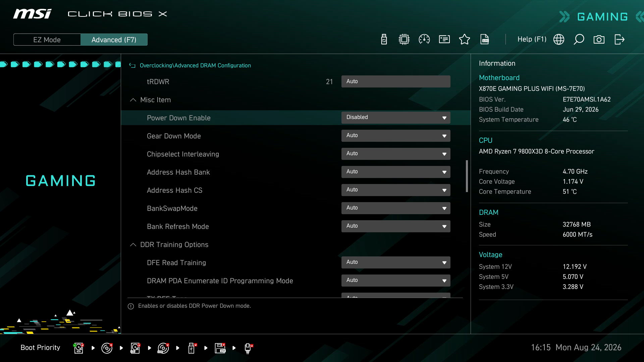Click the Boot Priority label
The width and height of the screenshot is (644, 362).
(40, 348)
